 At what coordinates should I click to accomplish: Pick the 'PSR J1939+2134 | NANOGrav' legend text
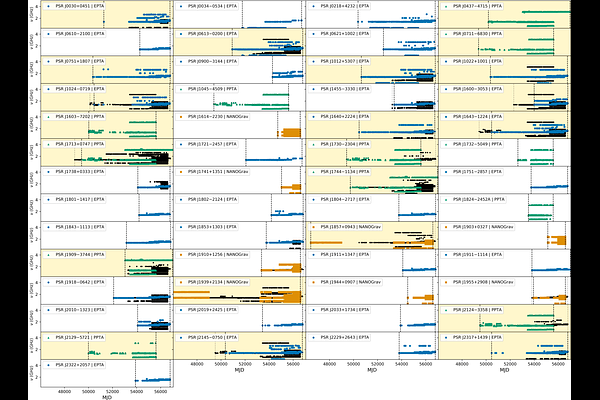[x=218, y=282]
